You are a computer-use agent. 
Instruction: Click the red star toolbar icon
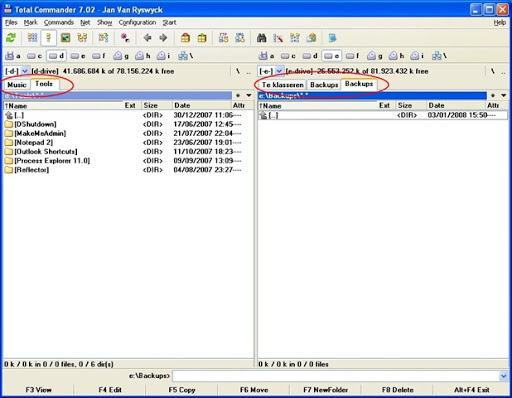[125, 38]
